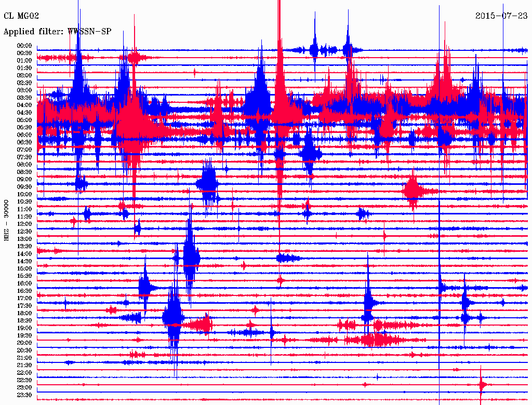Select the 13:30 time label
Screen dimensions: 532x405
point(24,246)
